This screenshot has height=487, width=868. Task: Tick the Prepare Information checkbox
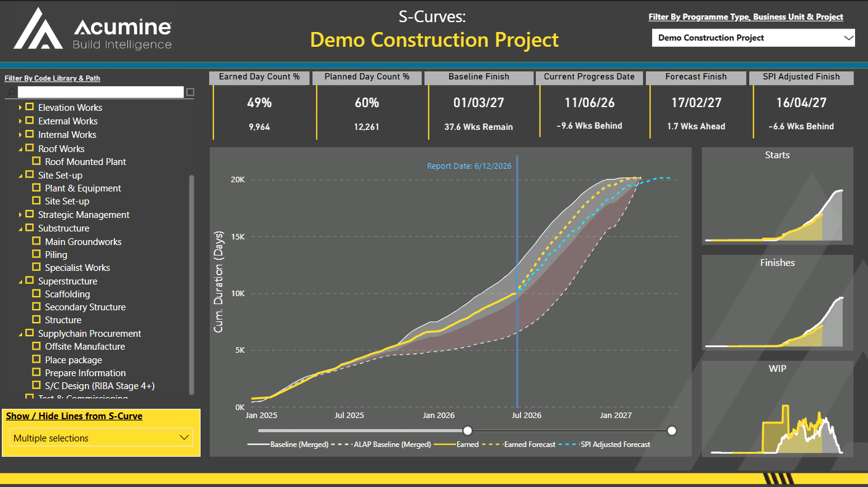[x=36, y=372]
